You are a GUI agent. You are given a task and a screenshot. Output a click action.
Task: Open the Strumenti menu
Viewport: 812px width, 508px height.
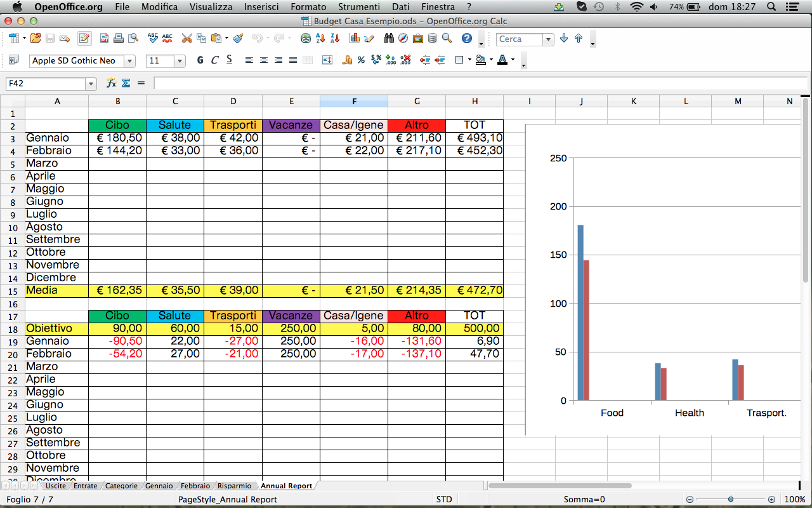[x=359, y=7]
